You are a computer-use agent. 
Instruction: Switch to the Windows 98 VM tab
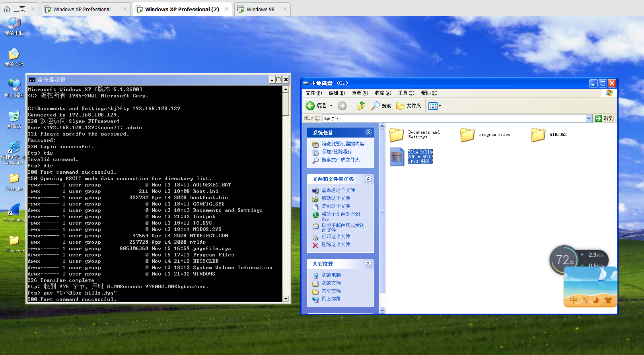point(261,9)
